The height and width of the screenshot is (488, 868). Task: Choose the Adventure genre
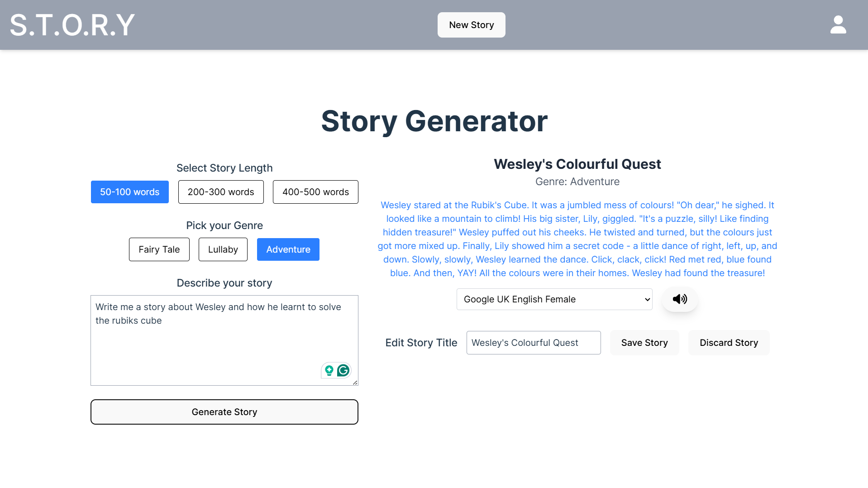pos(288,249)
